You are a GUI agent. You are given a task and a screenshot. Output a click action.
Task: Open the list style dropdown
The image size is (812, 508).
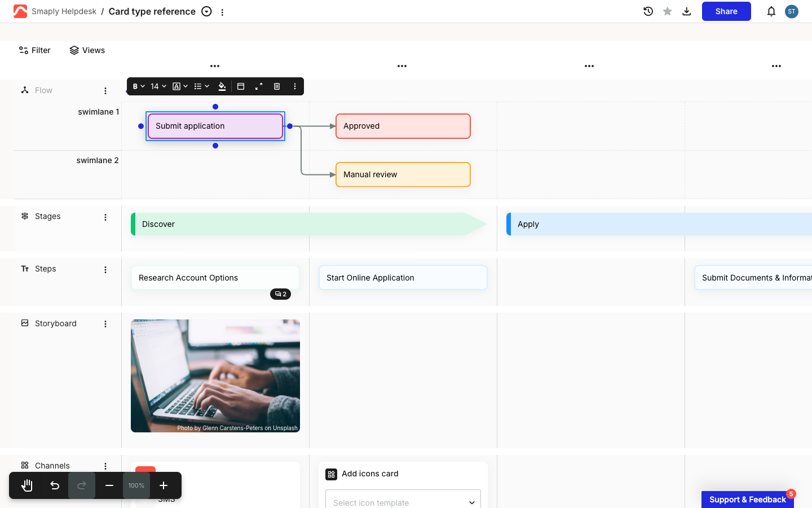[x=201, y=86]
